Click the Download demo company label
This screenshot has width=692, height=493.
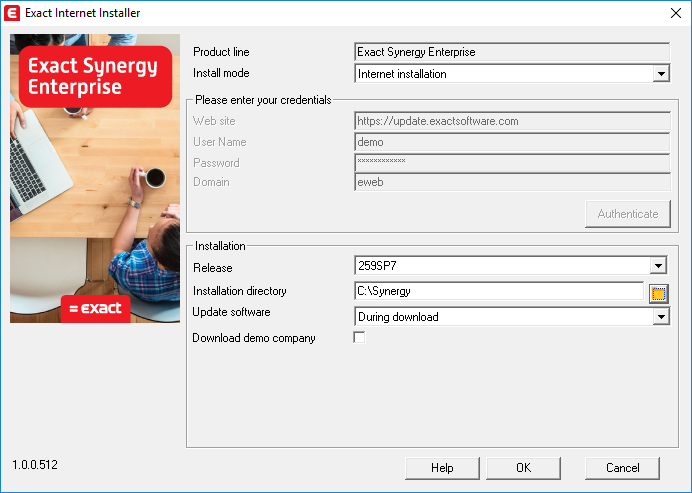254,338
